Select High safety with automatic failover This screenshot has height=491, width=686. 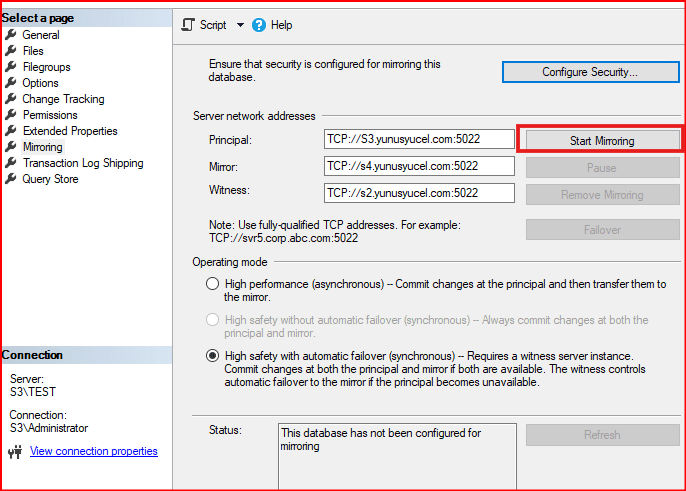click(212, 356)
